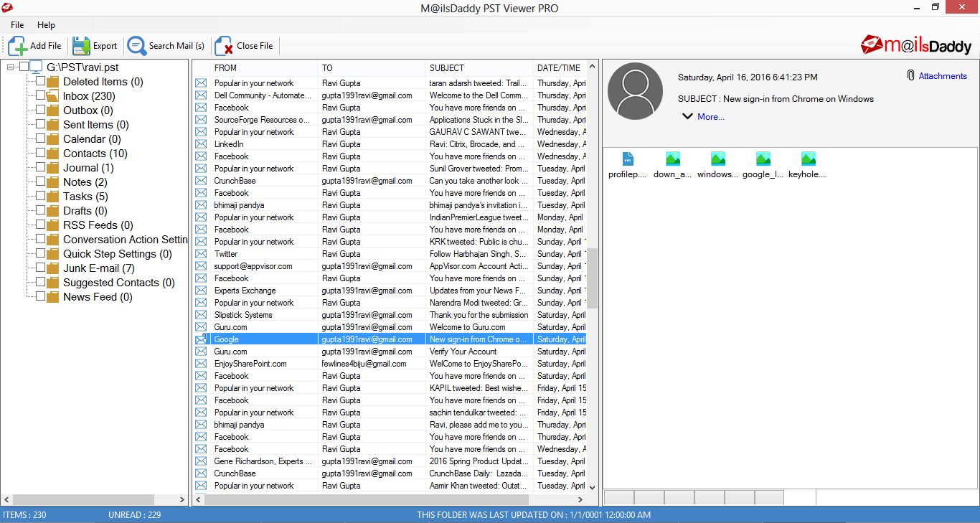This screenshot has width=980, height=523.
Task: Click the email list horizontal scrollbar thumb
Action: click(x=367, y=499)
